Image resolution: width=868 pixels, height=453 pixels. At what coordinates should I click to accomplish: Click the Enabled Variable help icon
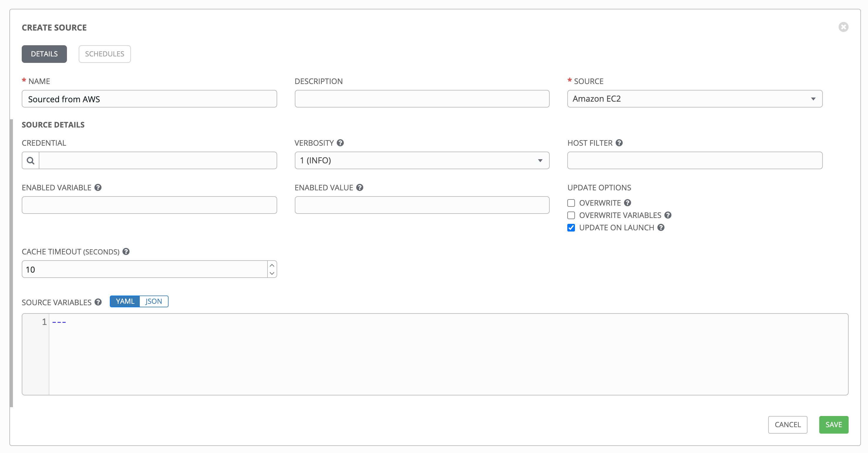98,187
